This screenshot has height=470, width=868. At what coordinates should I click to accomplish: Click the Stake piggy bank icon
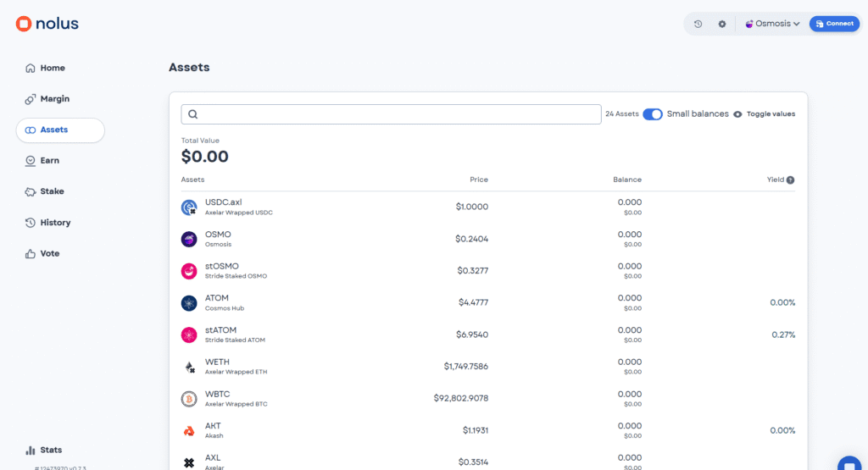point(30,191)
